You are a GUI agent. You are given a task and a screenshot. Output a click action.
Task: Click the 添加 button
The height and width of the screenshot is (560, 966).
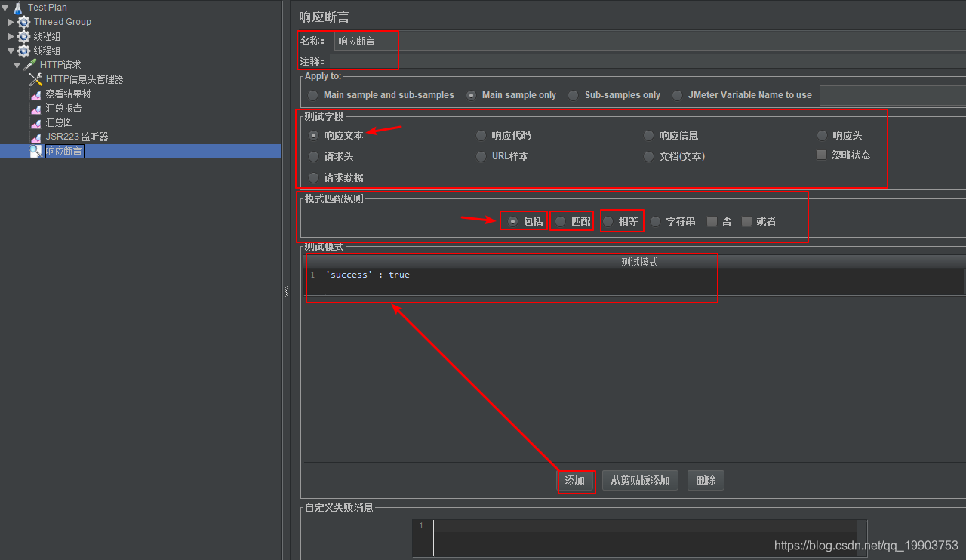click(x=576, y=481)
